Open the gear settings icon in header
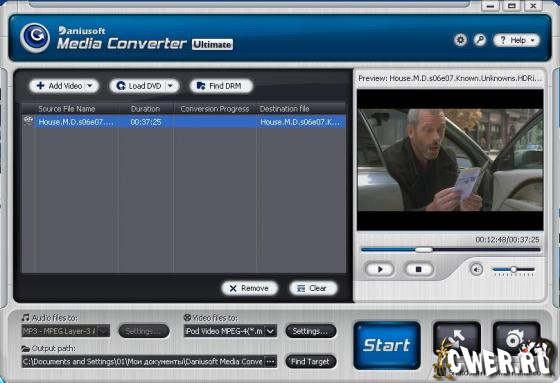 click(460, 40)
